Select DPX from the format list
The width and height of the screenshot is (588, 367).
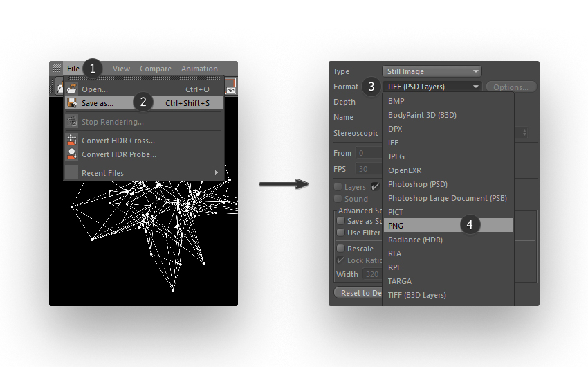pos(448,129)
